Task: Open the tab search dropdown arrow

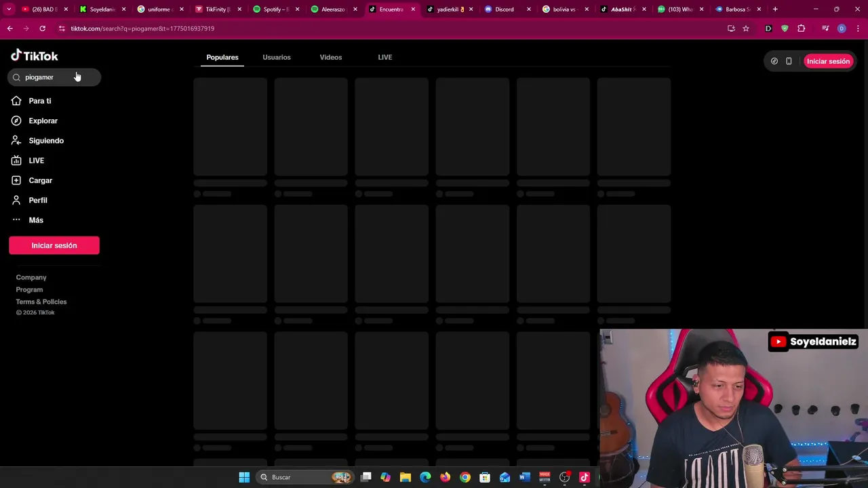Action: click(9, 9)
